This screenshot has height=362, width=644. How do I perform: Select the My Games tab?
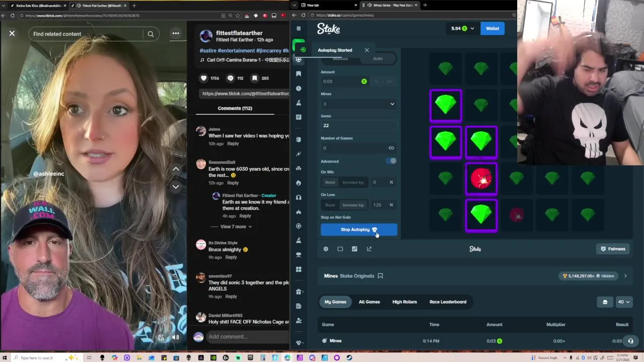[335, 302]
